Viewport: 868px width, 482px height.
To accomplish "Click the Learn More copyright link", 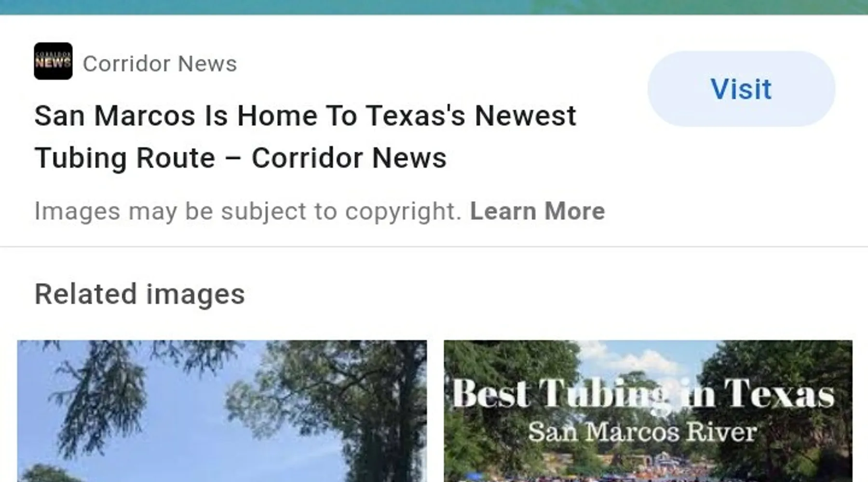I will (x=537, y=211).
